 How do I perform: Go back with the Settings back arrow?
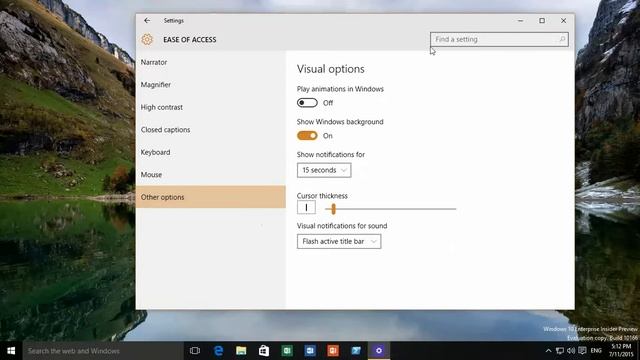147,20
